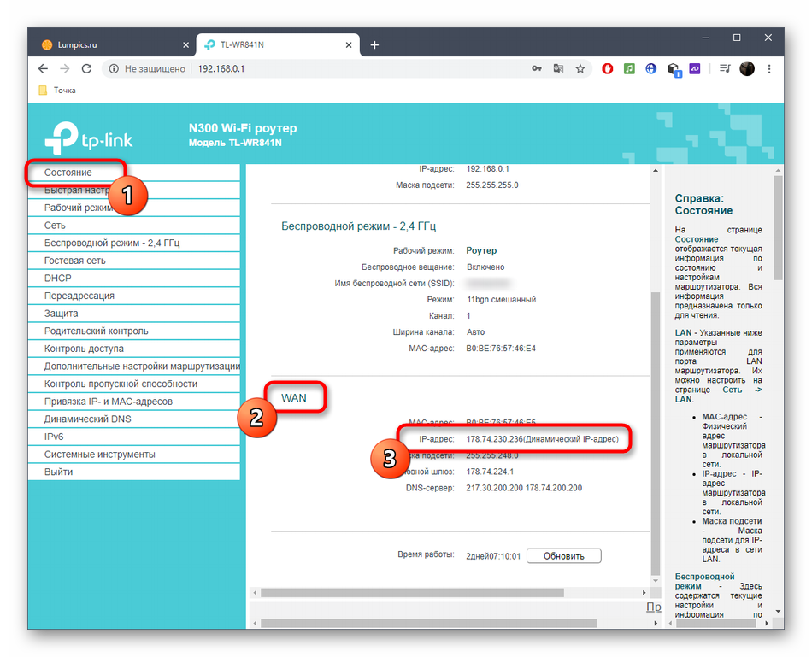Open the Chrome three-dot menu
The width and height of the screenshot is (812, 657).
[769, 69]
